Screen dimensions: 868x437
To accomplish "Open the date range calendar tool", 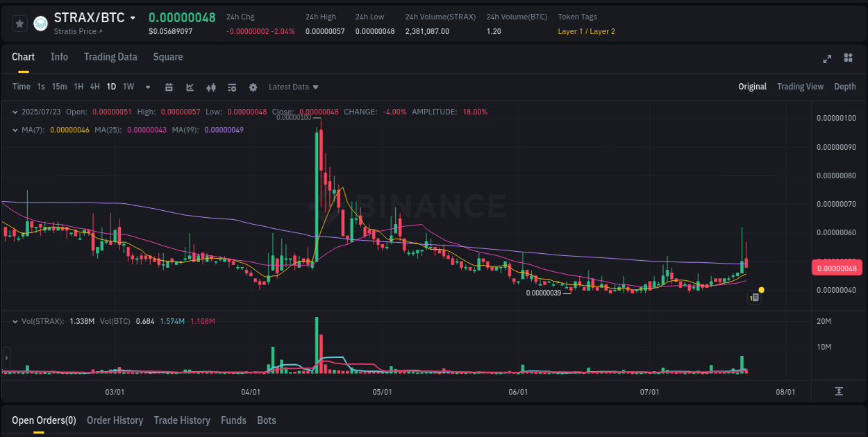I will click(x=169, y=87).
